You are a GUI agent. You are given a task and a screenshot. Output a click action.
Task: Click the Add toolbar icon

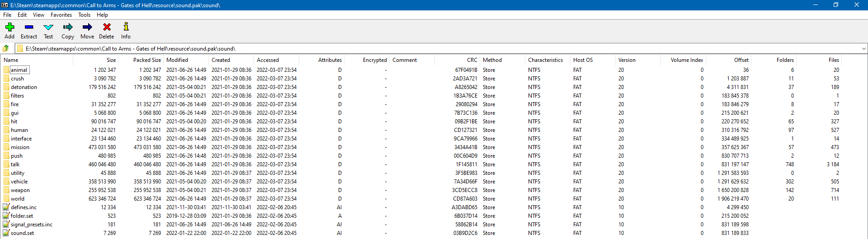[x=9, y=27]
